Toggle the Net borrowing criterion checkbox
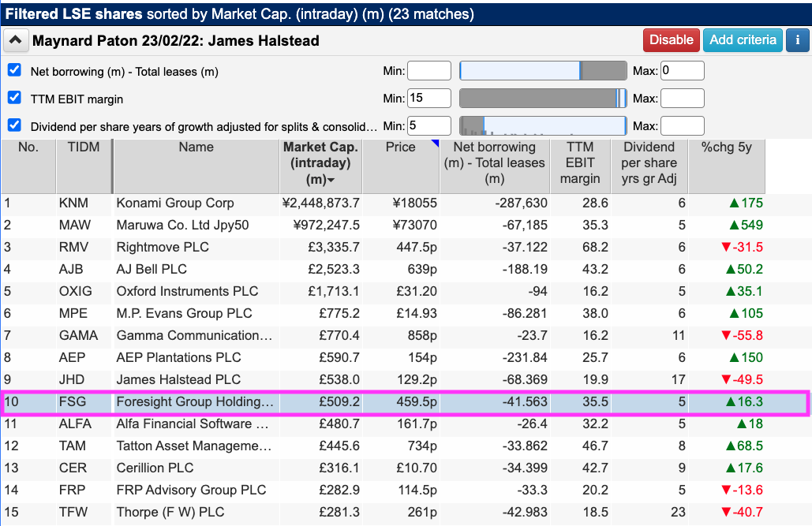The width and height of the screenshot is (812, 526). (14, 70)
